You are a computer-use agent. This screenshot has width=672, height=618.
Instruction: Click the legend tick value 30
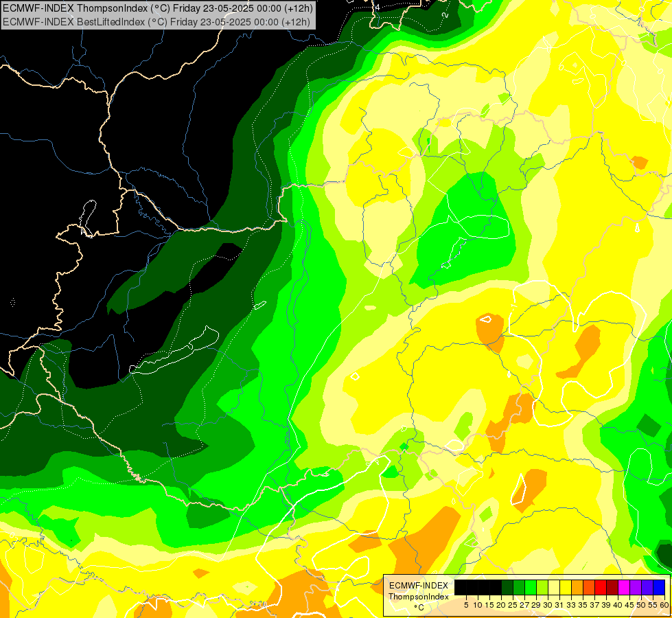click(548, 605)
